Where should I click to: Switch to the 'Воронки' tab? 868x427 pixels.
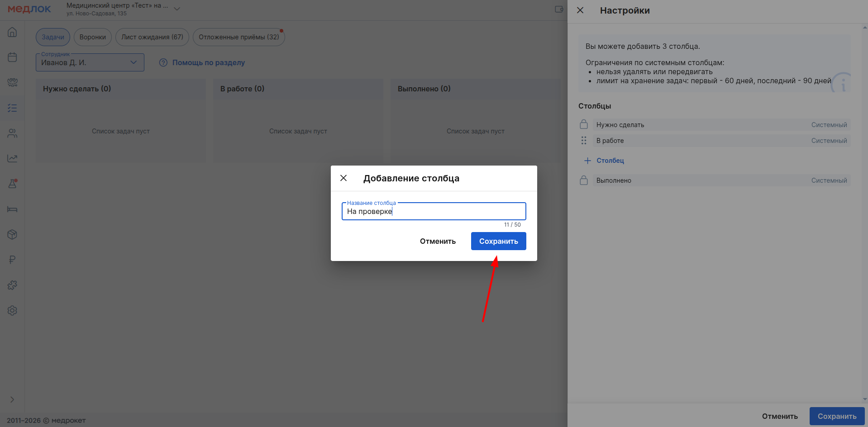click(x=92, y=37)
